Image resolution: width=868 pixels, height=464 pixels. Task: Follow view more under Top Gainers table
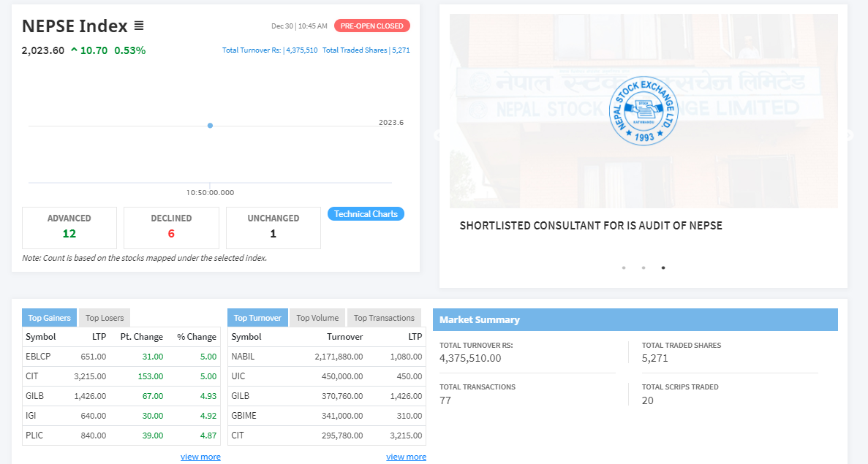pyautogui.click(x=200, y=457)
